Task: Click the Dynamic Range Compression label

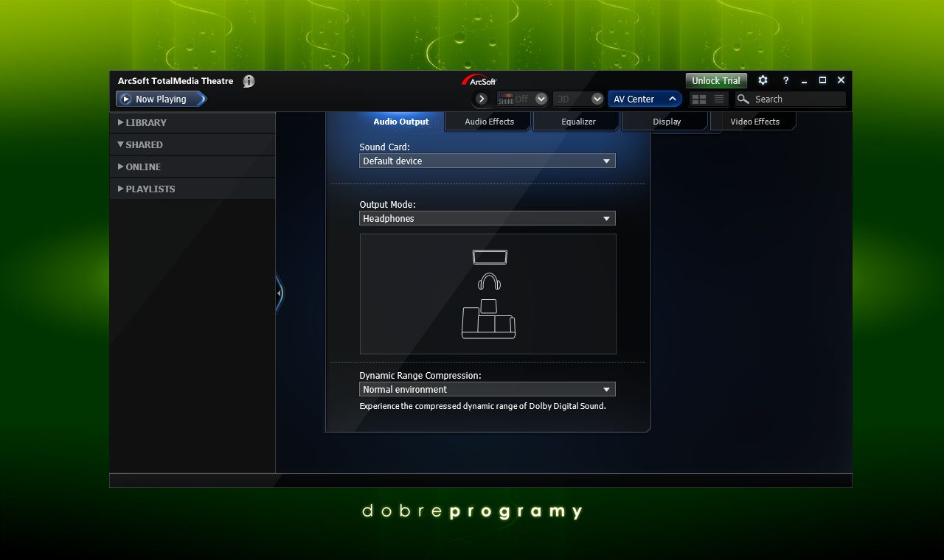Action: (420, 375)
